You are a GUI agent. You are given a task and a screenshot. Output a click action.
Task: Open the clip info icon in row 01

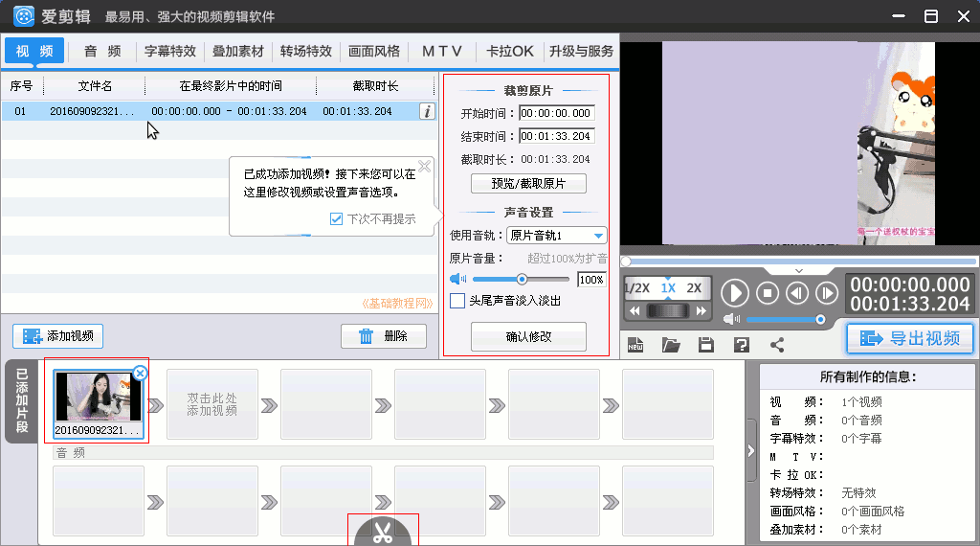coord(427,111)
